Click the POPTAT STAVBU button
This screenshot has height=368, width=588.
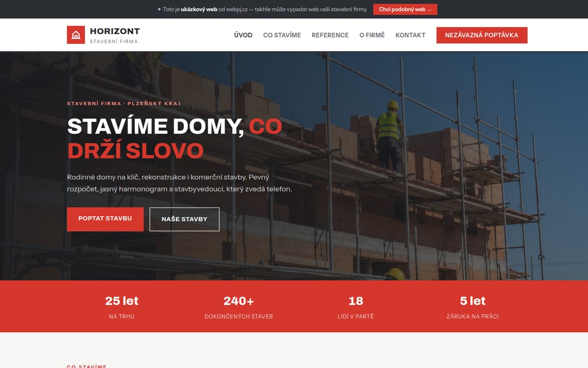pos(105,219)
